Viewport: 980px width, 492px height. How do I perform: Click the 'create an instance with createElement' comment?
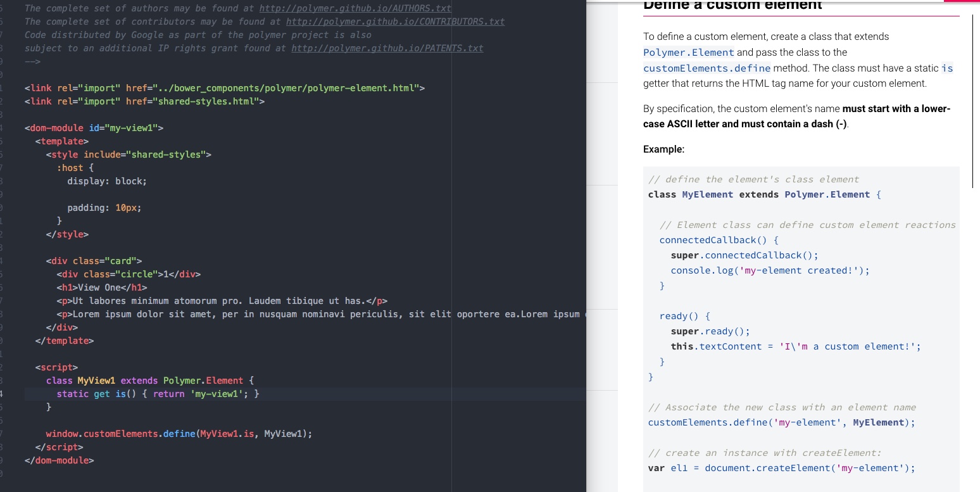point(765,453)
